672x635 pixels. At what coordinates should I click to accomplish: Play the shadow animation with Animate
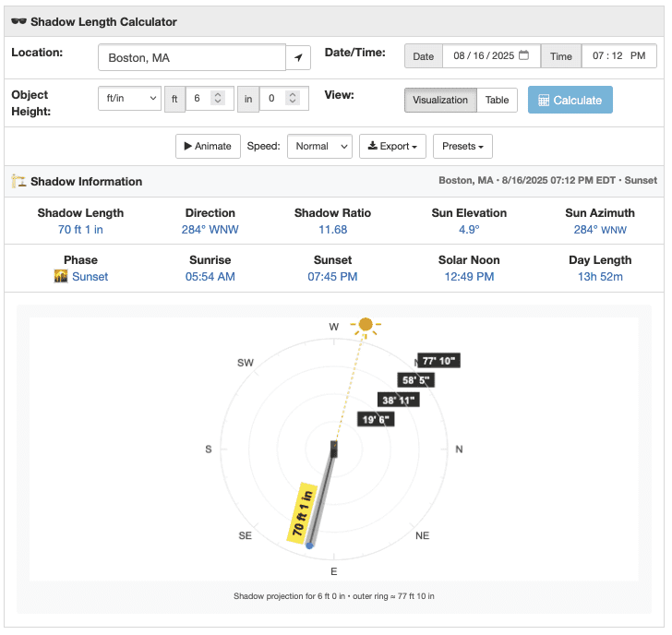pos(208,146)
